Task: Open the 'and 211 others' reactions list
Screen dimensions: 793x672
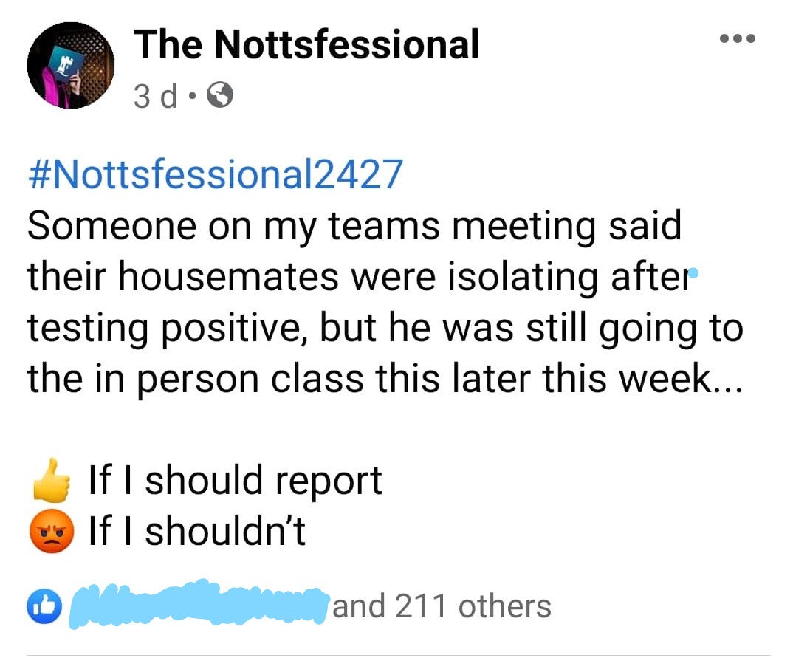Action: coord(442,606)
